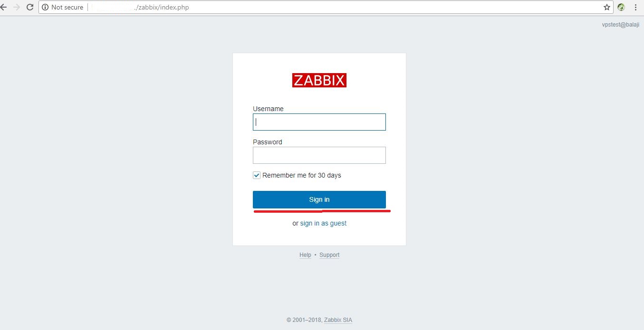Uncheck Remember me for 30 days
644x330 pixels.
pos(257,175)
